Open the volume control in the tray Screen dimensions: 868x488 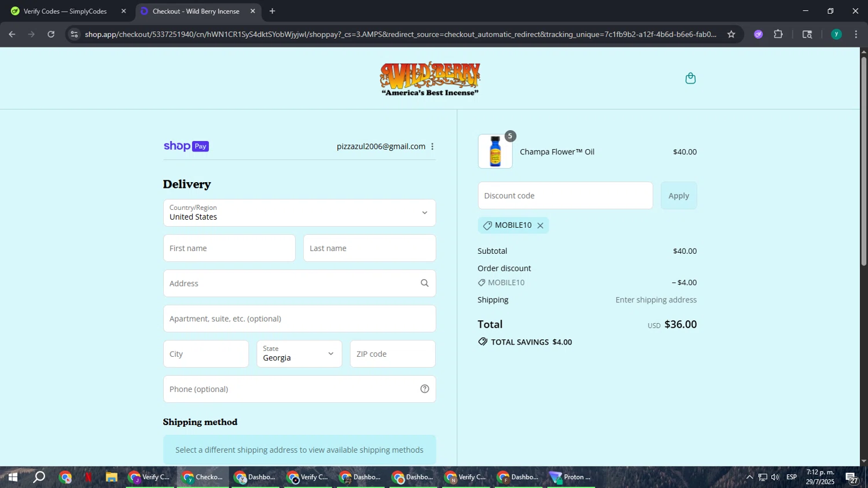click(775, 477)
